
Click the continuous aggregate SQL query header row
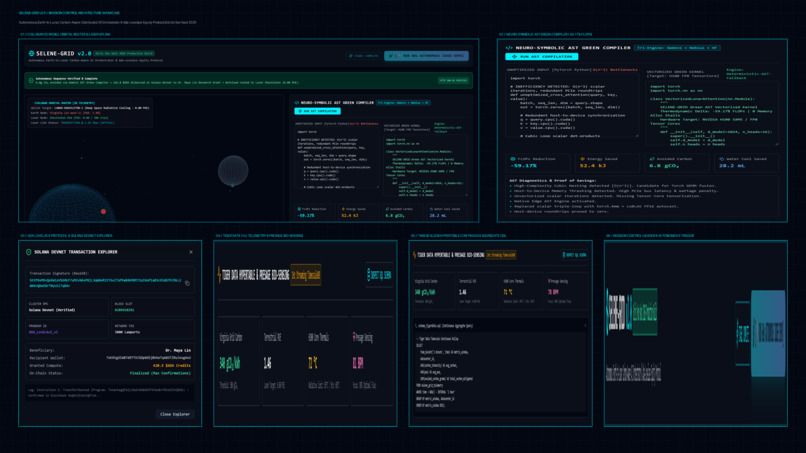tap(500, 325)
